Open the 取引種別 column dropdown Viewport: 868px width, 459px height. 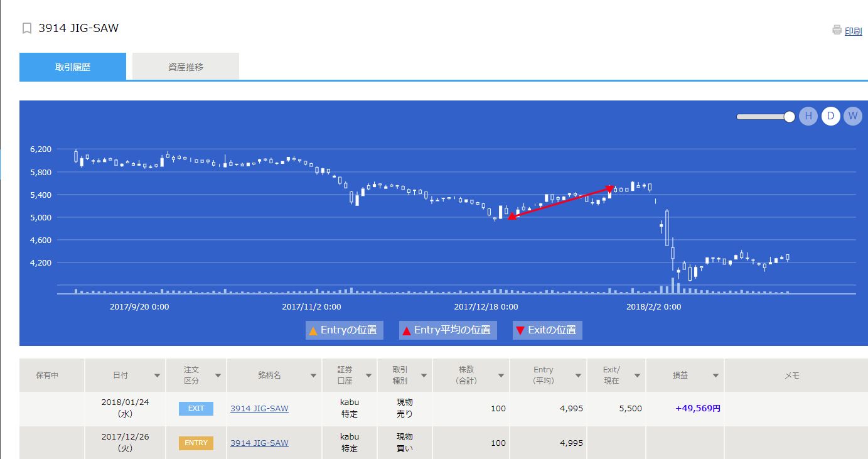[424, 375]
